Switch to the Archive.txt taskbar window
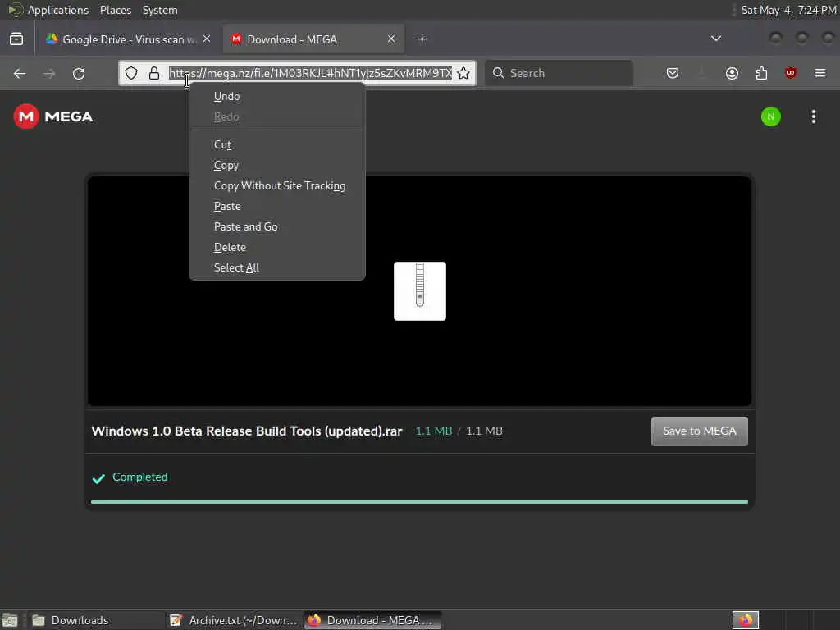 click(x=234, y=620)
